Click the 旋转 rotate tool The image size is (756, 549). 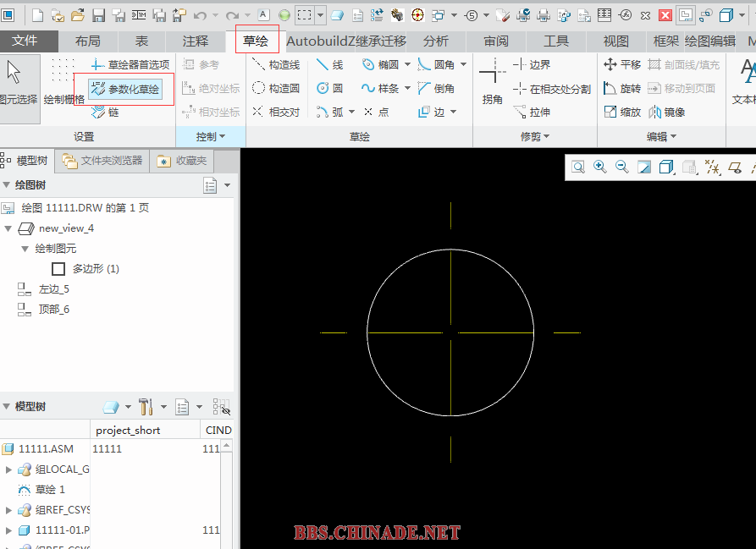click(x=622, y=88)
